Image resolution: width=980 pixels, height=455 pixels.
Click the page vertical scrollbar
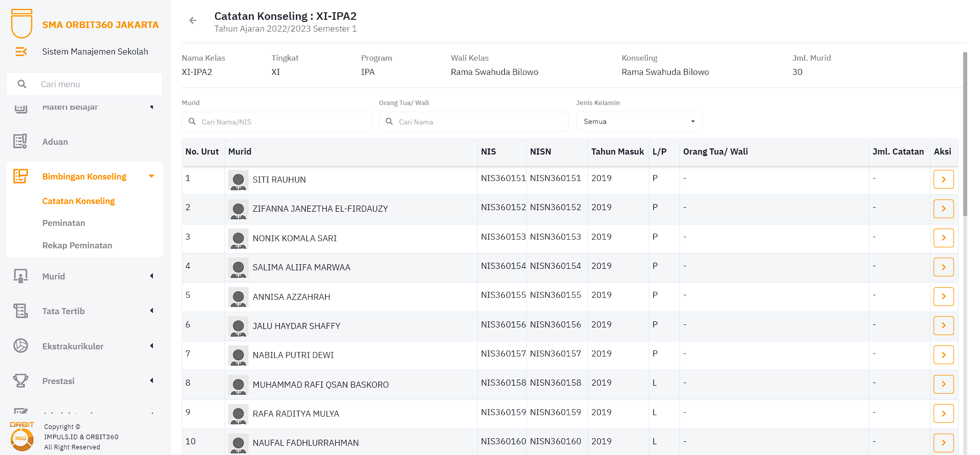965,134
